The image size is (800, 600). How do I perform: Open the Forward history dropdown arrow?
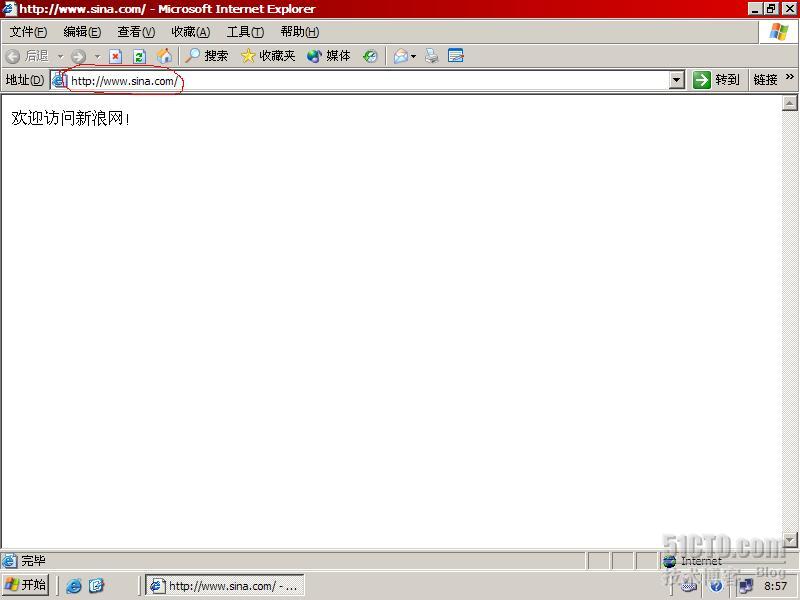(x=97, y=56)
